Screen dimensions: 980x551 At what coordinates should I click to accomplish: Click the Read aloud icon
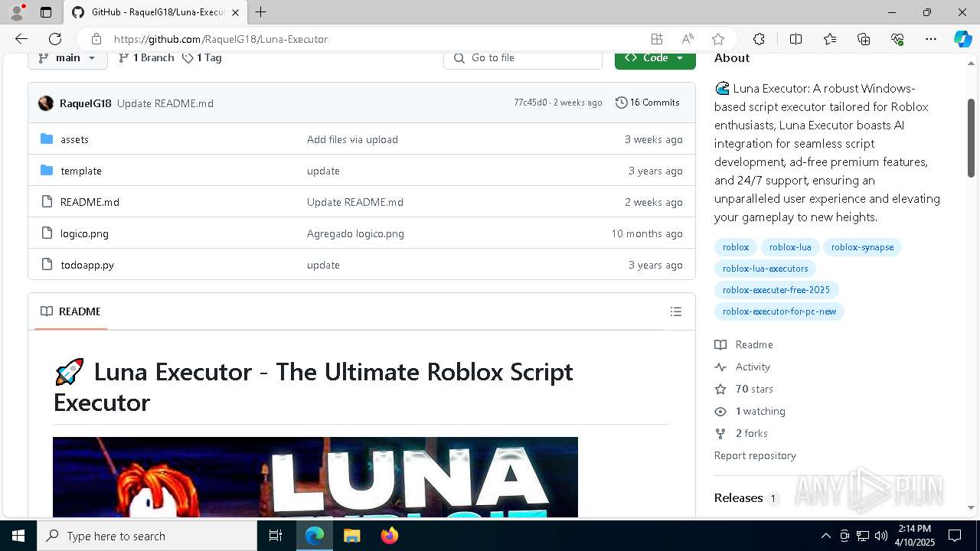(x=688, y=39)
